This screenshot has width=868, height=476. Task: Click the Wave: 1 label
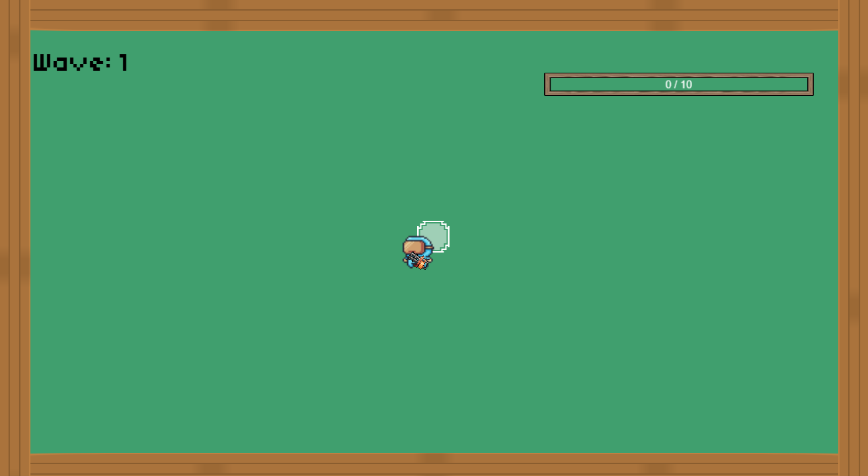pos(79,61)
